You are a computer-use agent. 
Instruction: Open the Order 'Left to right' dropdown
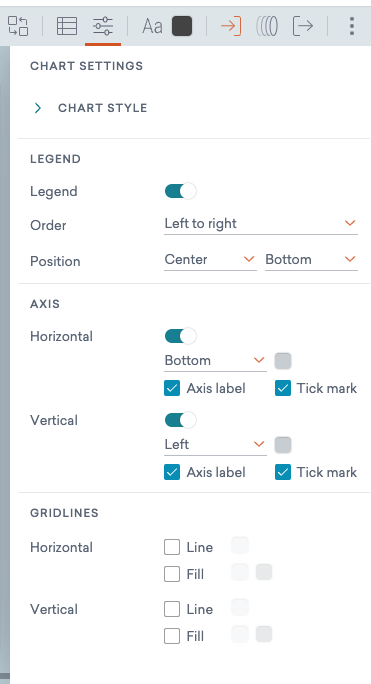(261, 224)
